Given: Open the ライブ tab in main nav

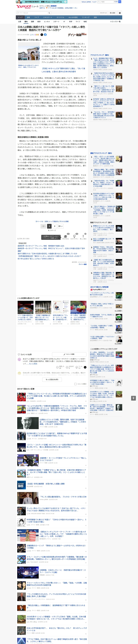Looking at the screenshot, I should click(x=37, y=17).
